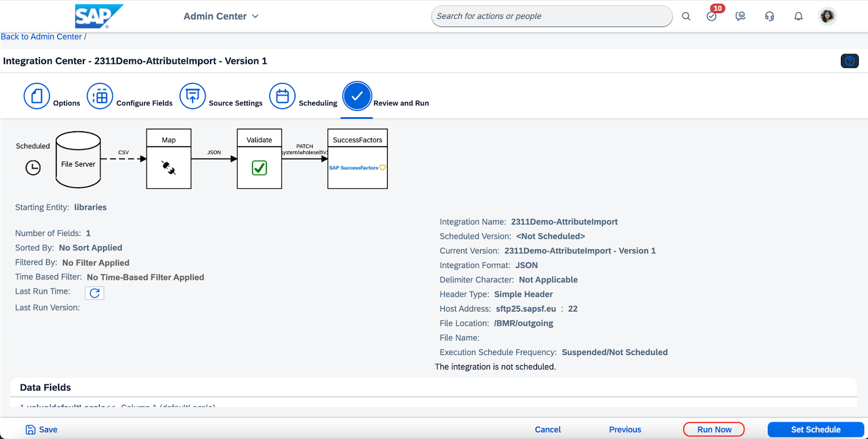The width and height of the screenshot is (868, 439).
Task: Follow the Back to Admin Center link
Action: [x=41, y=36]
